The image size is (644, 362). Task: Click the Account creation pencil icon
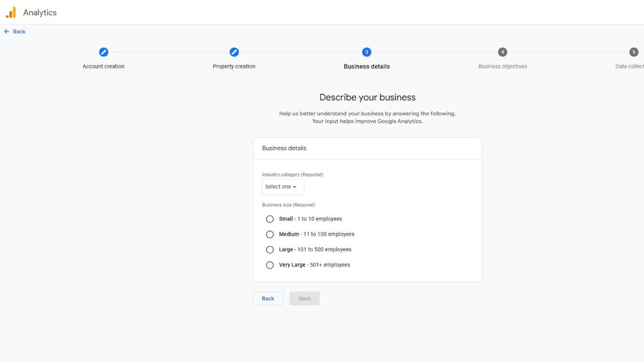(x=103, y=52)
